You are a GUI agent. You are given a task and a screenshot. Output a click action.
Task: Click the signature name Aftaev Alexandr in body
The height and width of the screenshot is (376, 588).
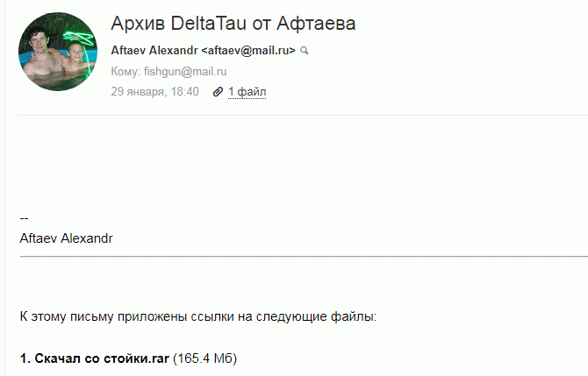(x=66, y=238)
